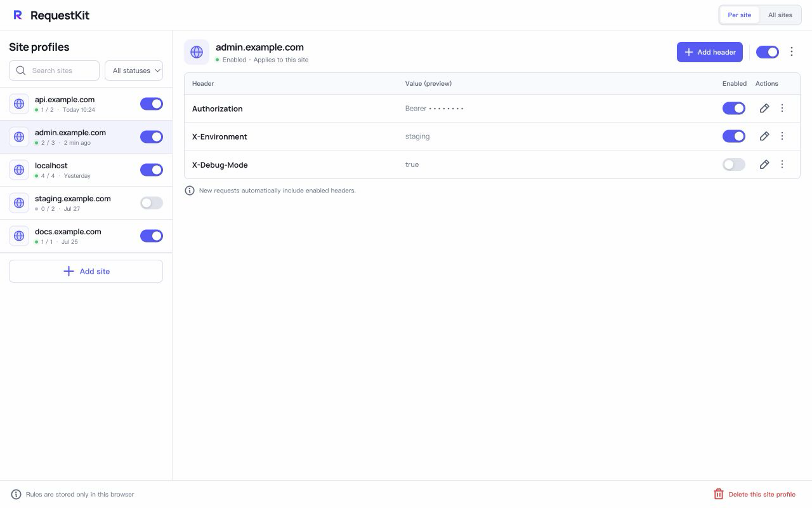Toggle the localhost site profile off

point(152,170)
